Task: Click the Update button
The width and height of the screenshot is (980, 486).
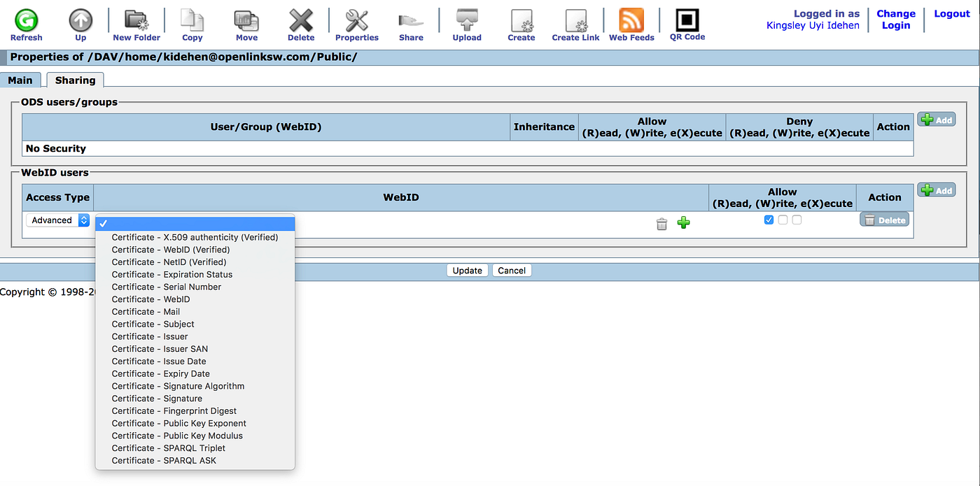Action: (467, 270)
